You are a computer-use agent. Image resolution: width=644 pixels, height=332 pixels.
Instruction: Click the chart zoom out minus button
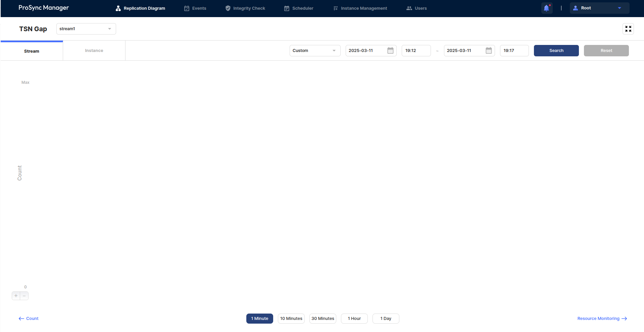24,296
